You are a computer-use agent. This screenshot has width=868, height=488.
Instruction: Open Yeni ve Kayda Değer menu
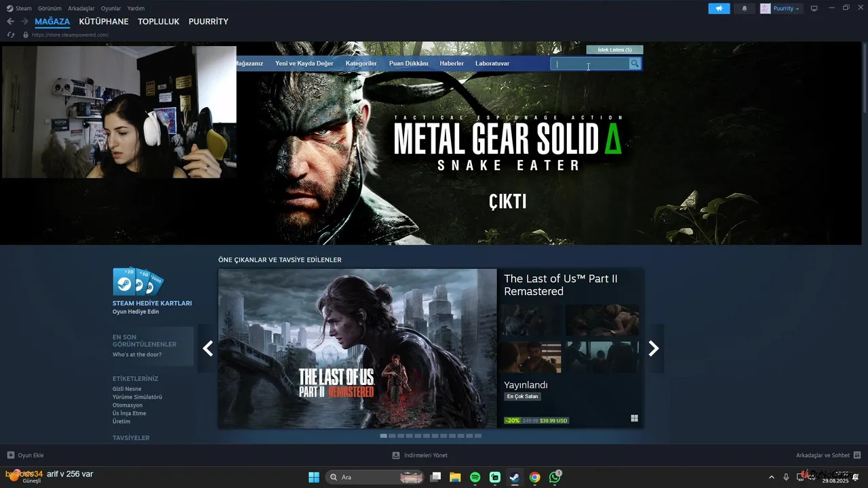tap(304, 64)
